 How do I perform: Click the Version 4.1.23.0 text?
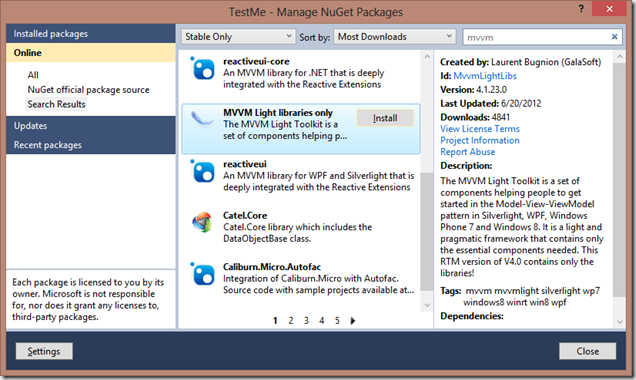(x=473, y=90)
